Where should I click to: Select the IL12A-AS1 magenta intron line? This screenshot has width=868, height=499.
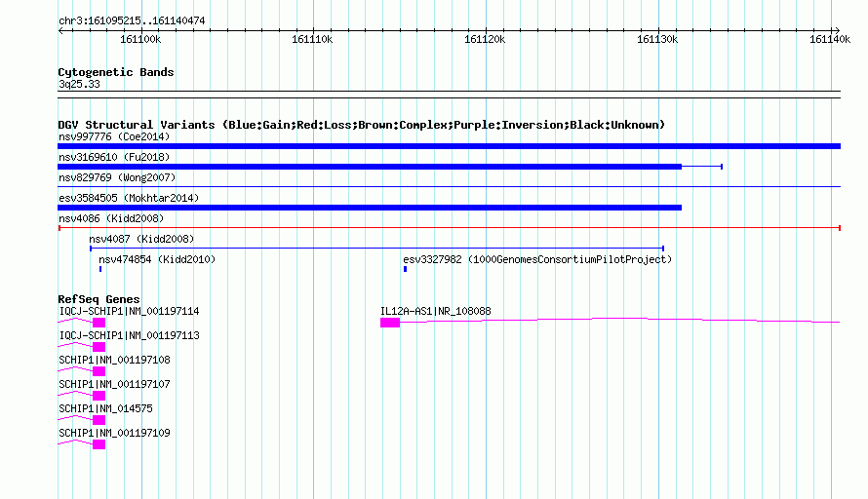pos(620,320)
